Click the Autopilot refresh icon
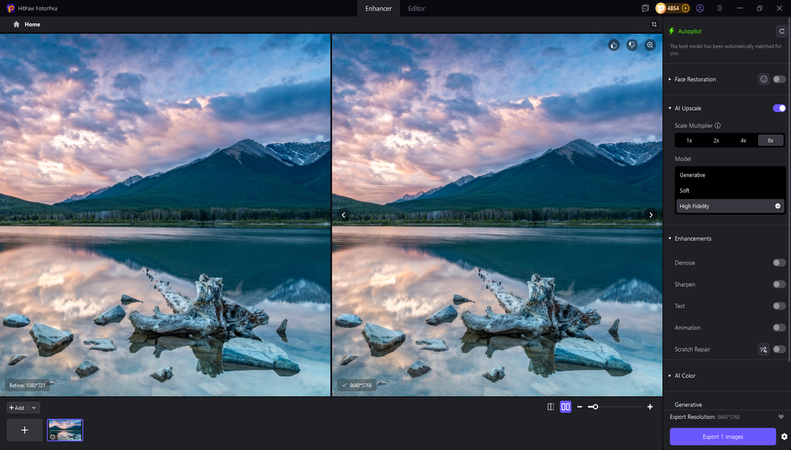This screenshot has height=450, width=791. pos(780,31)
